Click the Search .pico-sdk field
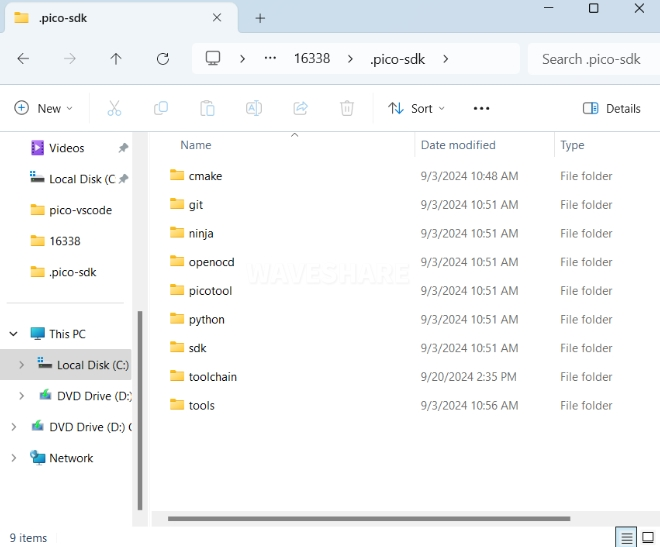 592,59
